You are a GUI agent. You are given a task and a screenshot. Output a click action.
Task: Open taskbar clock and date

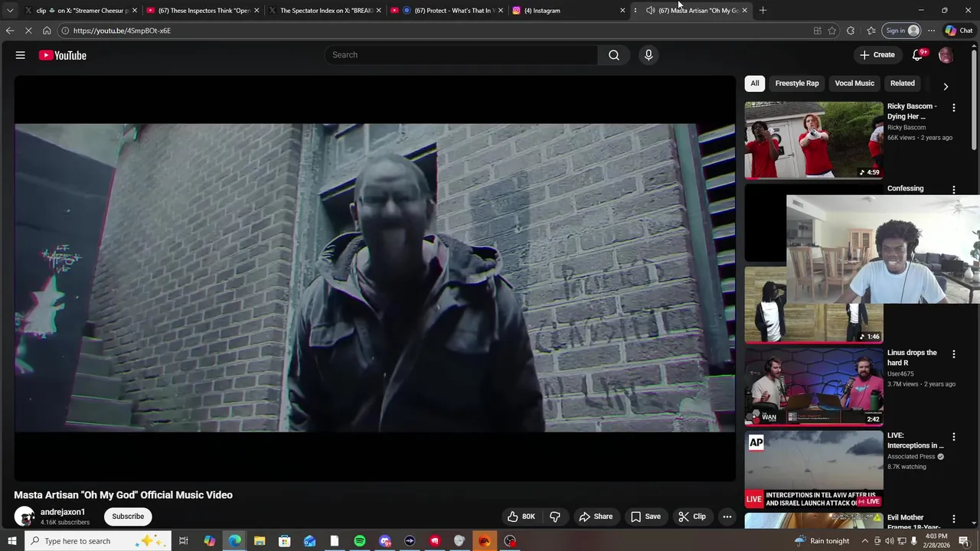(937, 541)
